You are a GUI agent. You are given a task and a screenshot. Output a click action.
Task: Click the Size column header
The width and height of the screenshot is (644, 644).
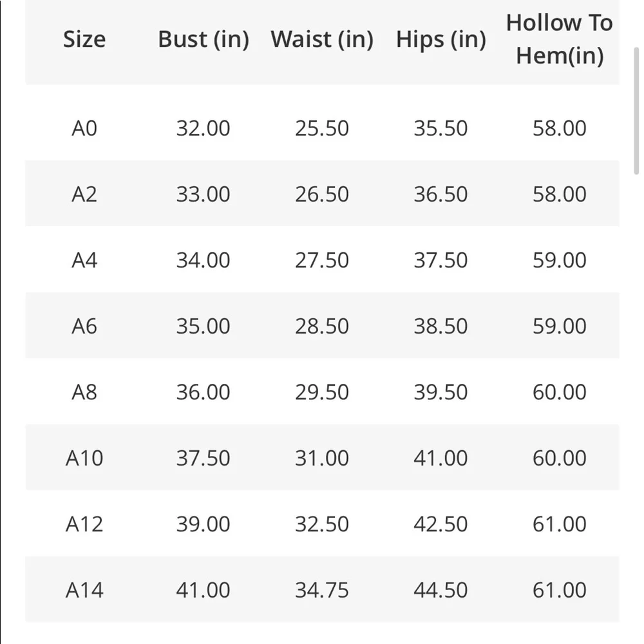(x=84, y=39)
